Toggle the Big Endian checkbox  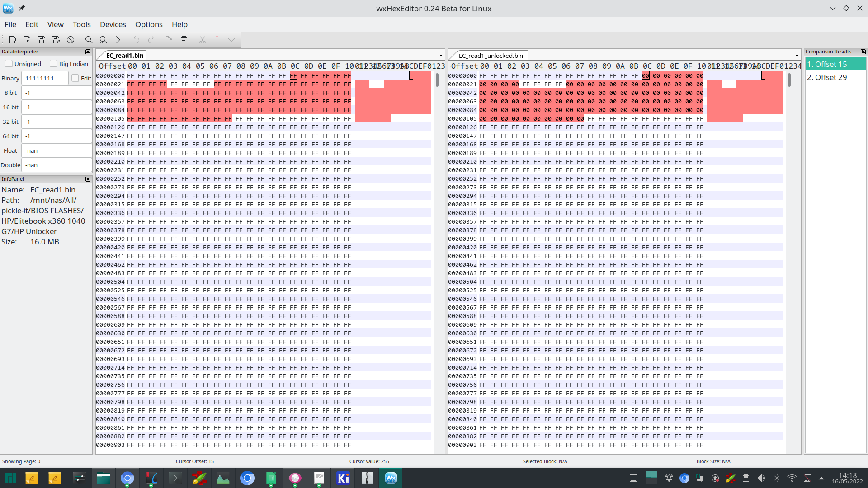[54, 64]
